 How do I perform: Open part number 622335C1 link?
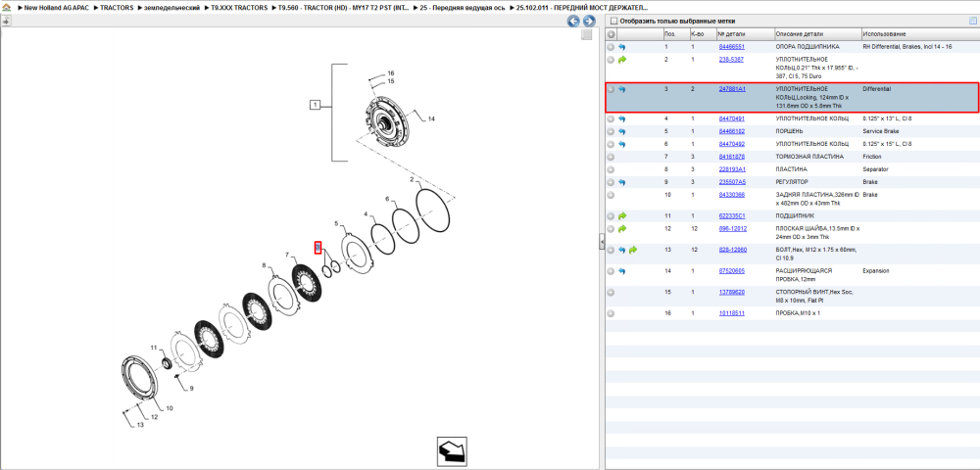coord(732,216)
